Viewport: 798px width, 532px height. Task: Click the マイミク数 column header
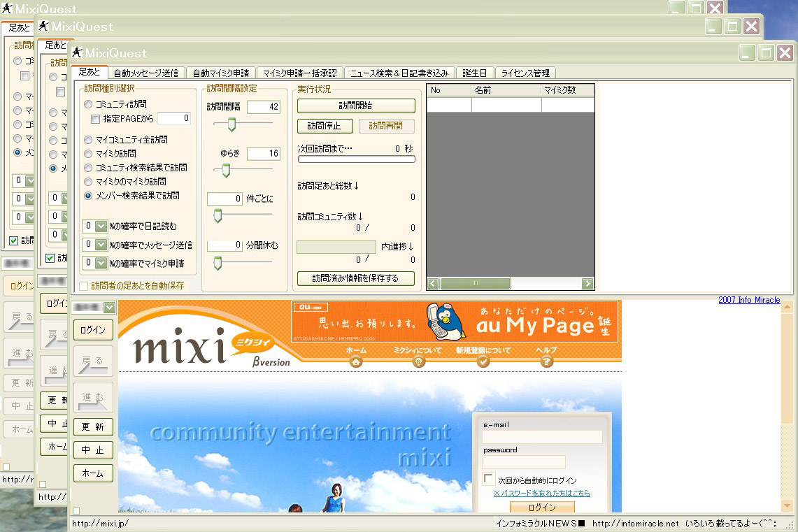tap(567, 90)
